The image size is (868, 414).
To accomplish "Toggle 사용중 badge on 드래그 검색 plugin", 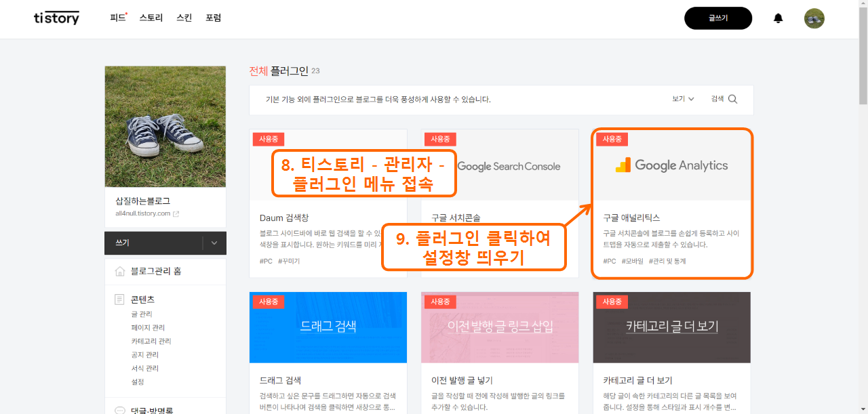I will click(x=267, y=302).
